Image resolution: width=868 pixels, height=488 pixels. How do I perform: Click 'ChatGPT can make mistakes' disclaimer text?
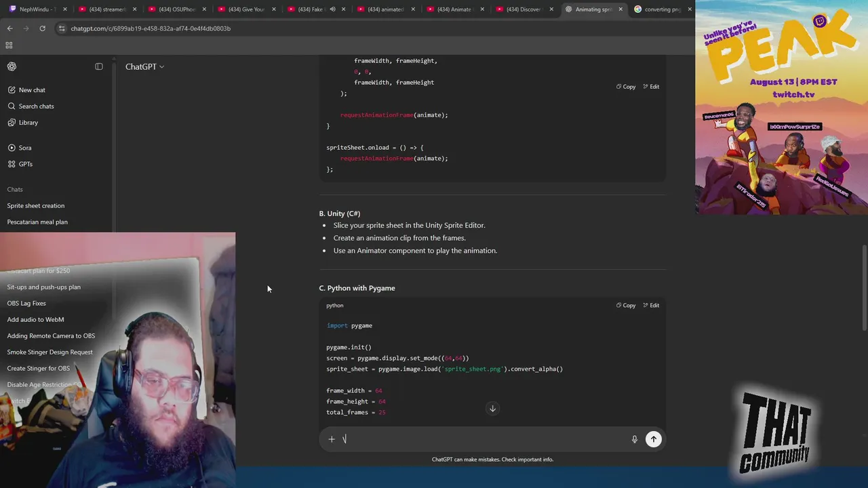(492, 460)
